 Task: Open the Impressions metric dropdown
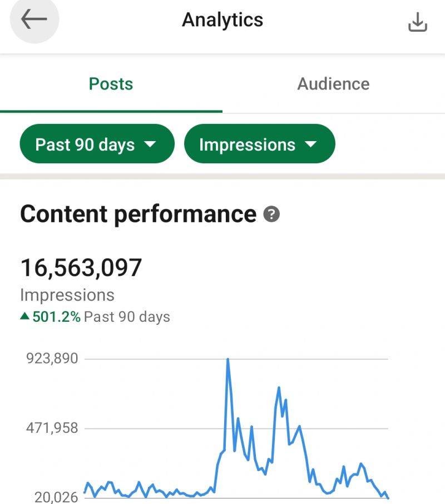coord(259,144)
